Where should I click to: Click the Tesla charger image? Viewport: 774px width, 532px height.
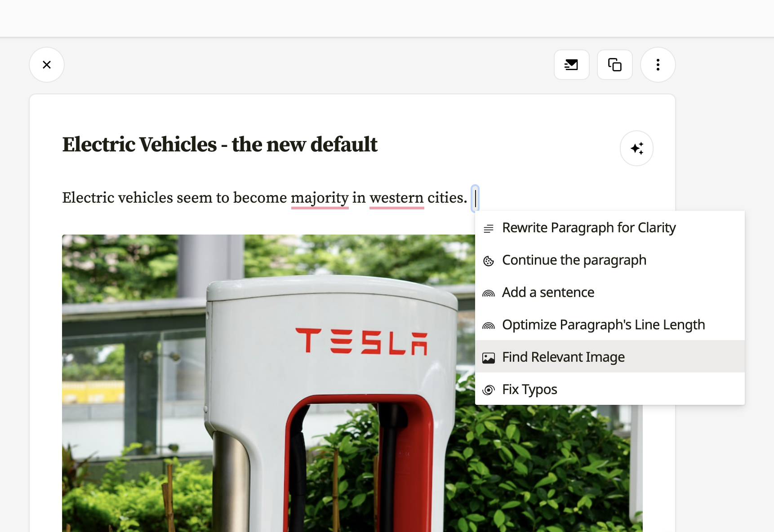point(268,383)
